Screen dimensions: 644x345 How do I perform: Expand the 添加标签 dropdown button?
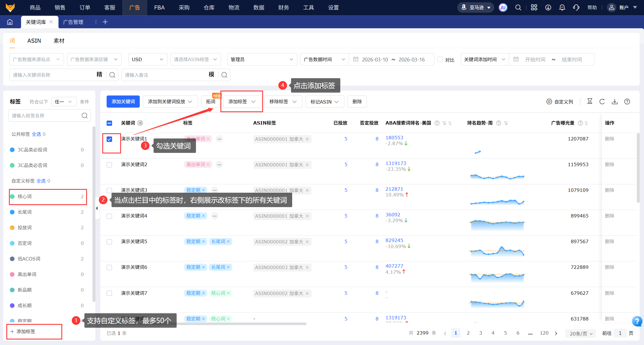(242, 102)
